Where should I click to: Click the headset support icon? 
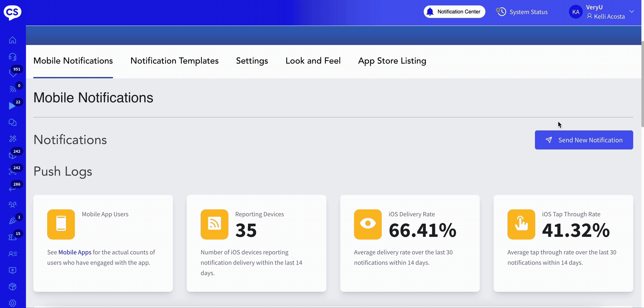(13, 57)
